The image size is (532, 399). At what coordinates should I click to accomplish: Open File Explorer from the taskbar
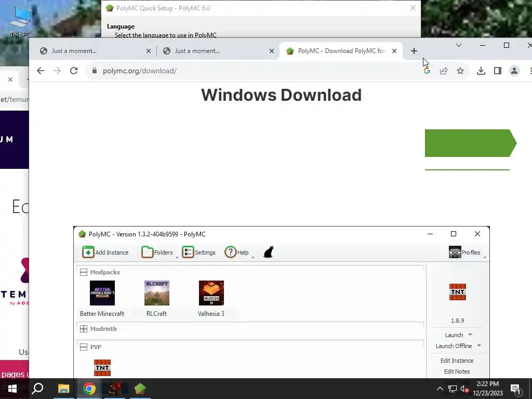63,389
